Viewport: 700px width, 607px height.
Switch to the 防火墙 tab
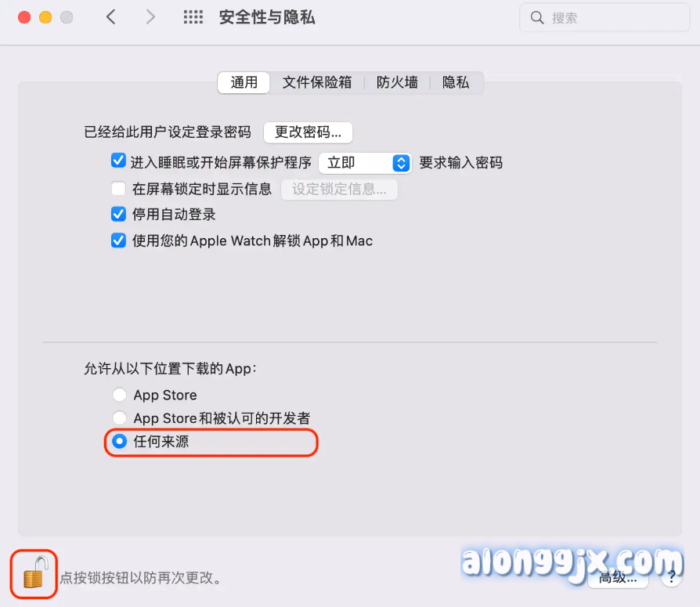pyautogui.click(x=397, y=82)
